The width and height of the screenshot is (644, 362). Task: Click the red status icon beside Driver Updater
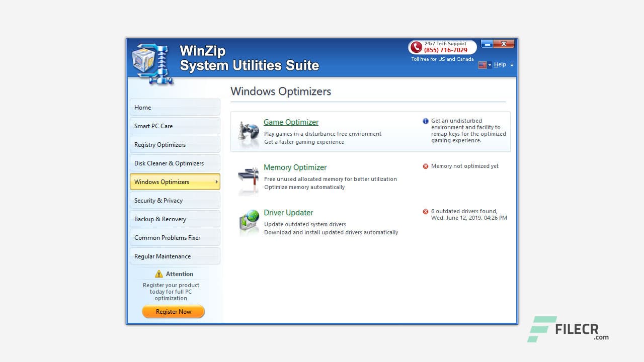tap(425, 211)
